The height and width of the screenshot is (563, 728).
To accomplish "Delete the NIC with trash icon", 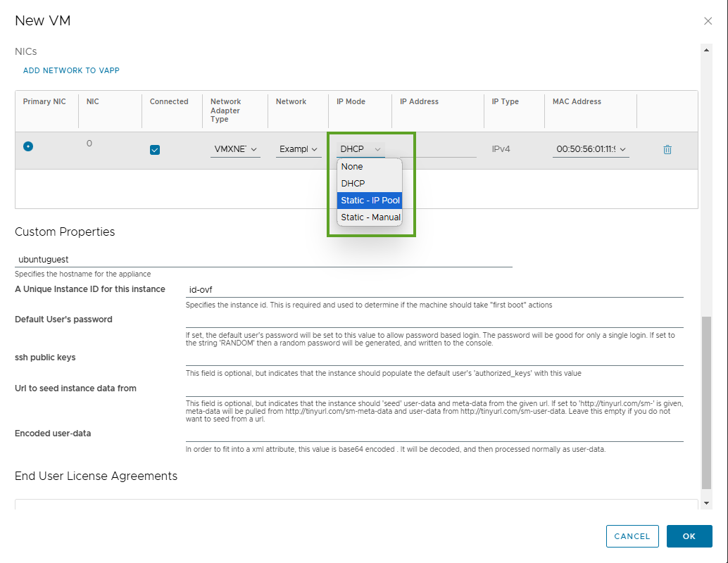I will click(667, 149).
